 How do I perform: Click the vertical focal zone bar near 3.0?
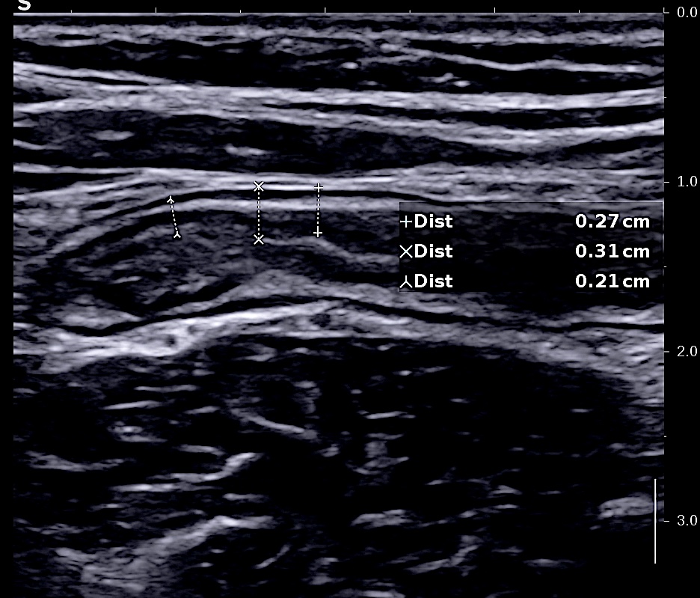coord(655,521)
